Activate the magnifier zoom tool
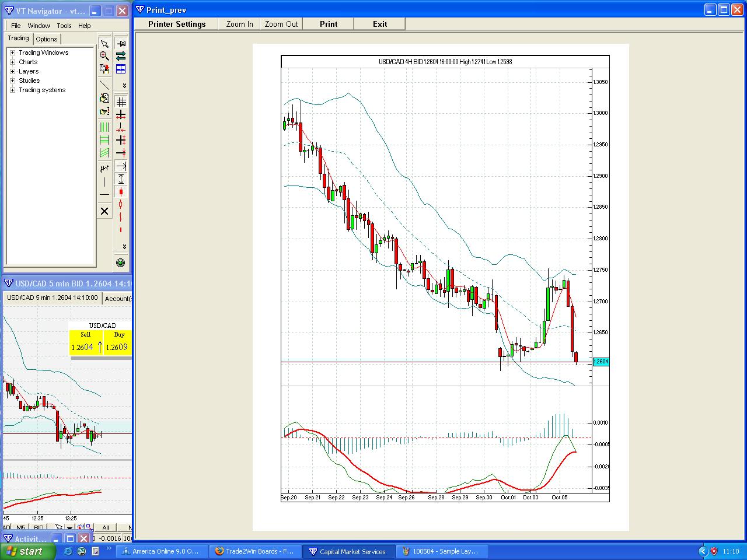The height and width of the screenshot is (560, 747). pyautogui.click(x=104, y=56)
